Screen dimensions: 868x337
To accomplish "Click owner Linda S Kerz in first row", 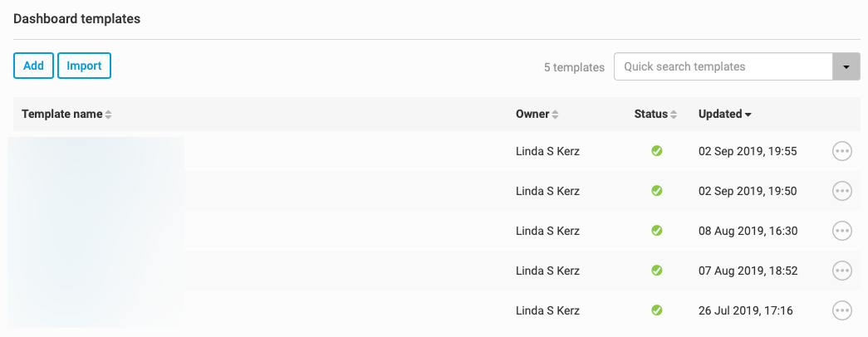I will pos(547,151).
